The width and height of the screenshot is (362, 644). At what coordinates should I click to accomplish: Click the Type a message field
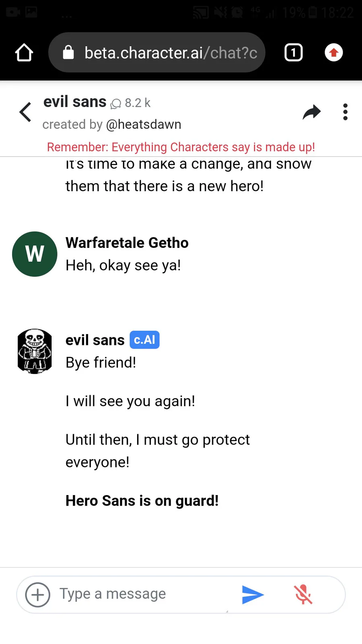145,594
